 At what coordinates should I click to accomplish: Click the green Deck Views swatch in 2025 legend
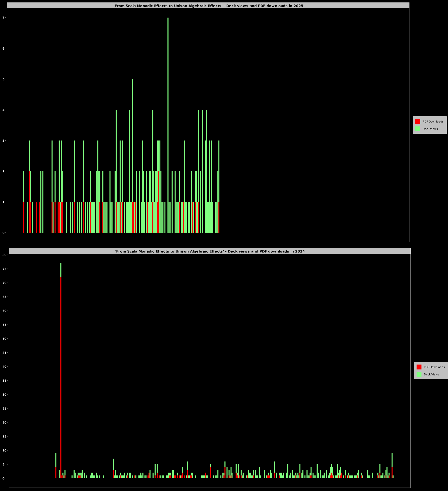coord(418,129)
